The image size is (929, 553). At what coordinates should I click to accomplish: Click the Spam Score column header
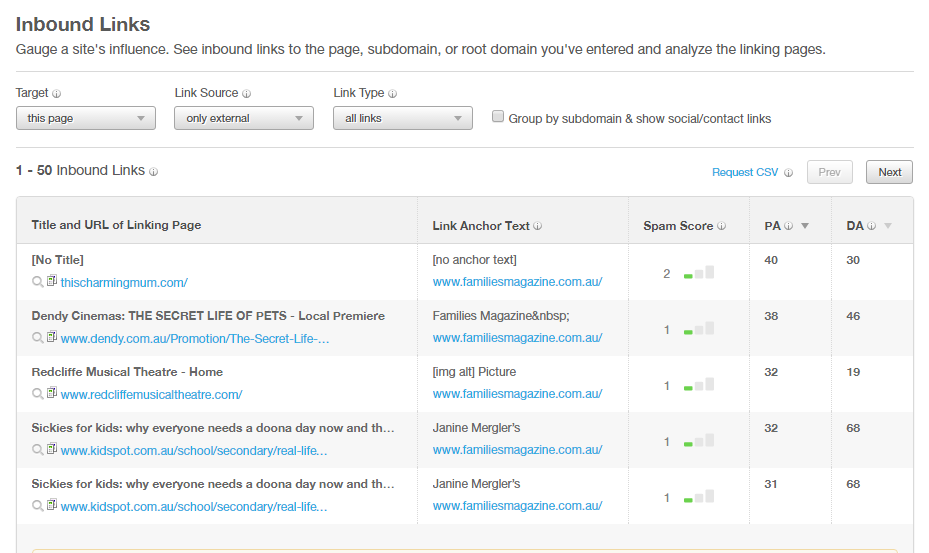click(x=678, y=226)
